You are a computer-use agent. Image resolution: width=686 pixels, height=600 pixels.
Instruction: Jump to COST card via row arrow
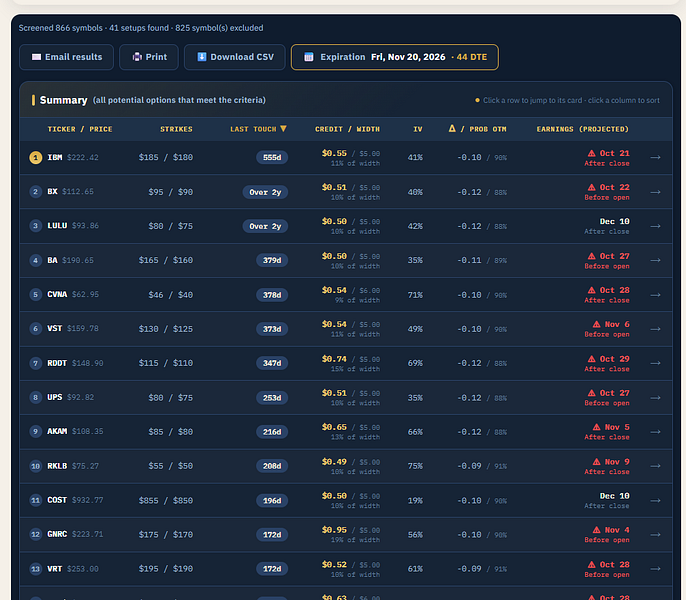(x=655, y=501)
